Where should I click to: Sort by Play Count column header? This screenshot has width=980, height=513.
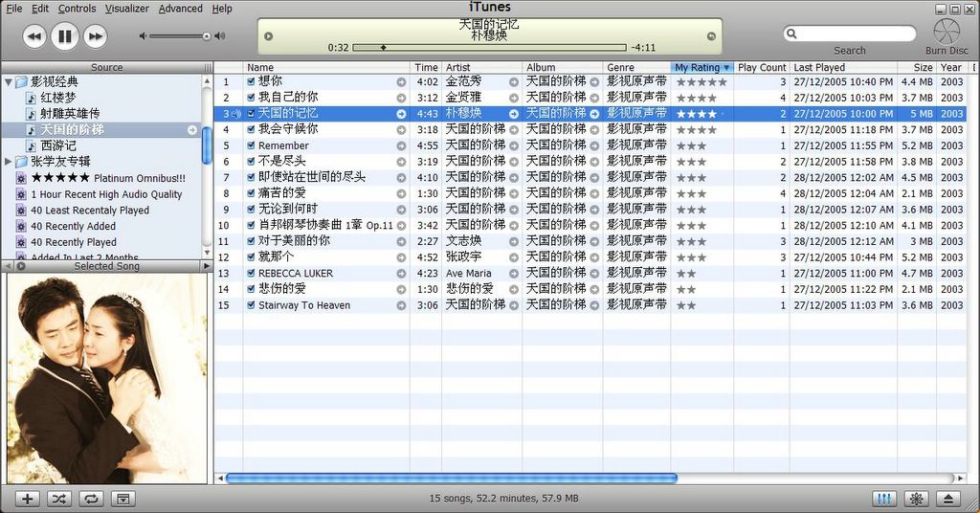pyautogui.click(x=761, y=68)
